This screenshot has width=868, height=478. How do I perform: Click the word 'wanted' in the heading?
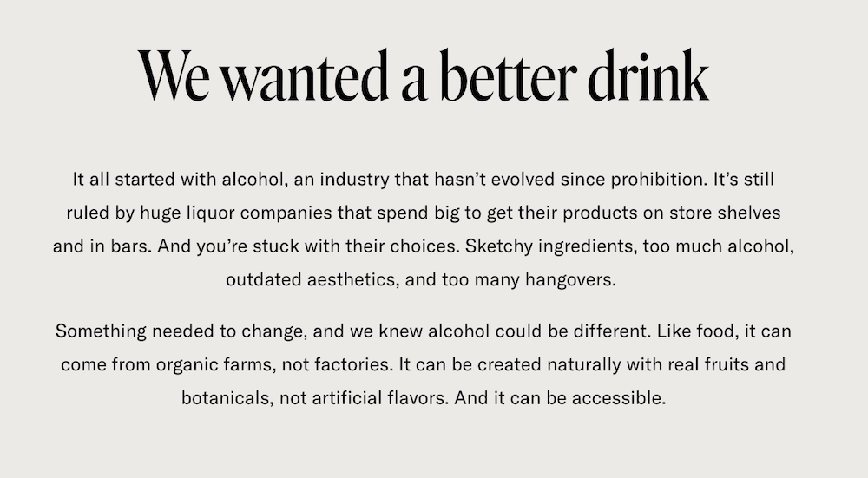(305, 77)
